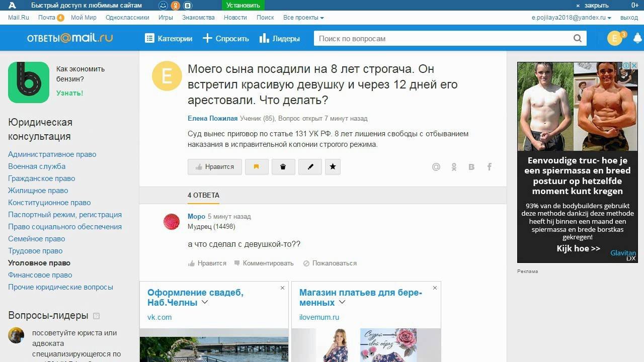
Task: Select the Трудовое право category
Action: coord(35,251)
